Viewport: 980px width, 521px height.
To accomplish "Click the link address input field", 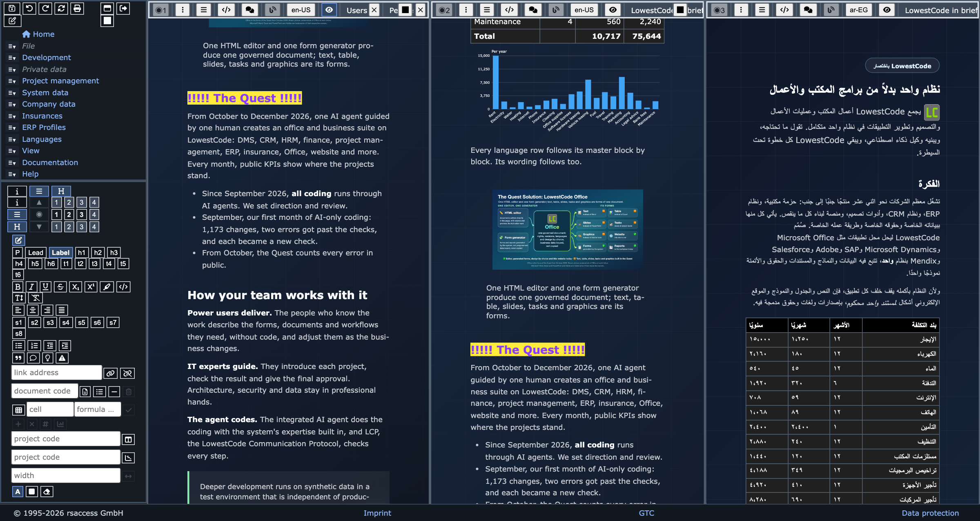I will coord(56,373).
